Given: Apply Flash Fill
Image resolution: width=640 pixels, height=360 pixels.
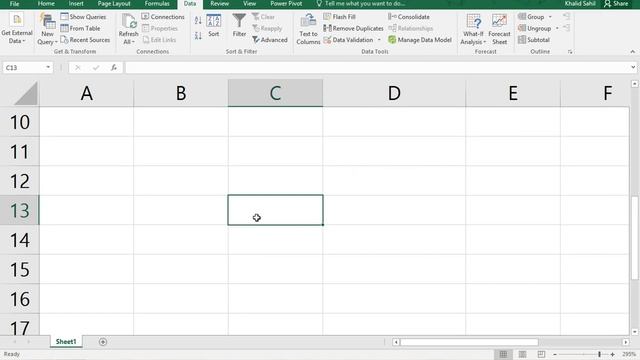Looking at the screenshot, I should tap(339, 17).
